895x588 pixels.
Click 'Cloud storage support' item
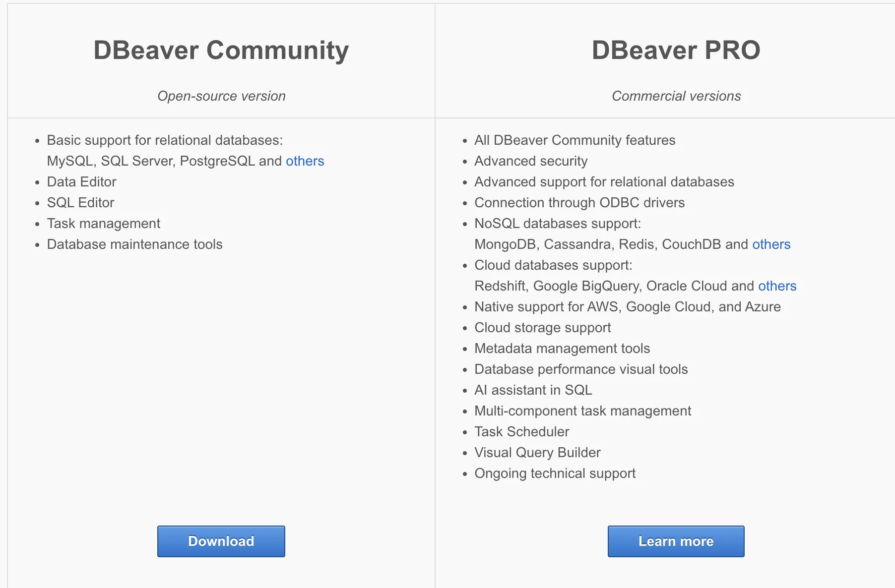coord(543,328)
